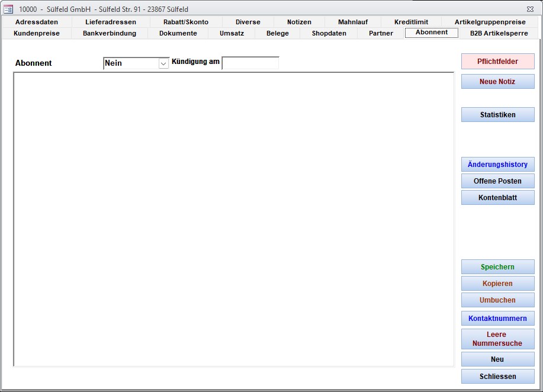543x392 pixels.
Task: Open Kontaktnummern
Action: (497, 319)
